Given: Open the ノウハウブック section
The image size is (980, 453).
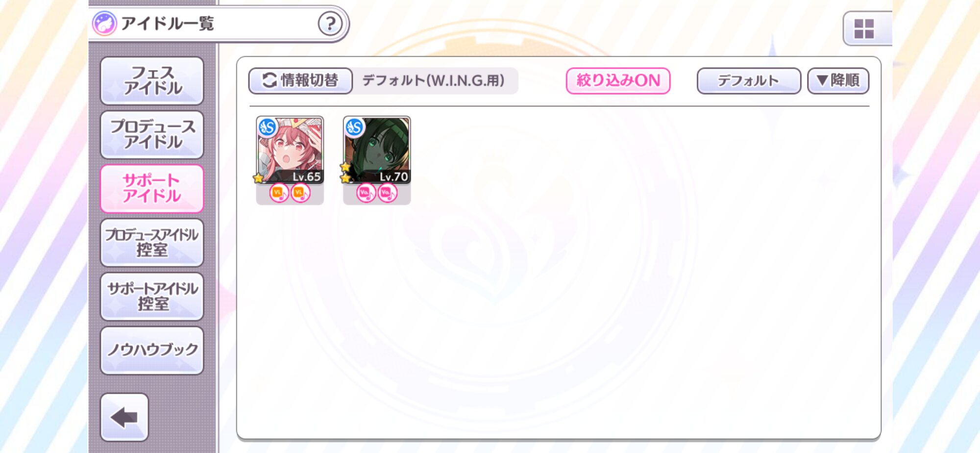Looking at the screenshot, I should [152, 350].
